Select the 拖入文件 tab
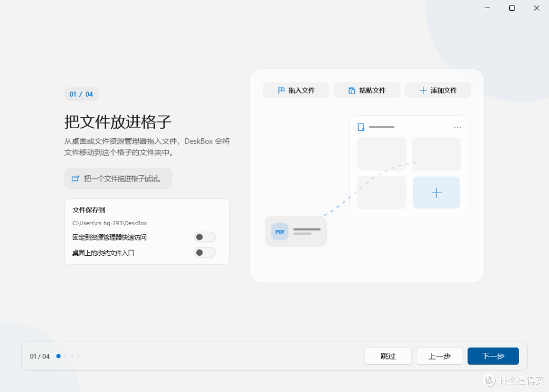The width and height of the screenshot is (549, 392). tap(296, 91)
